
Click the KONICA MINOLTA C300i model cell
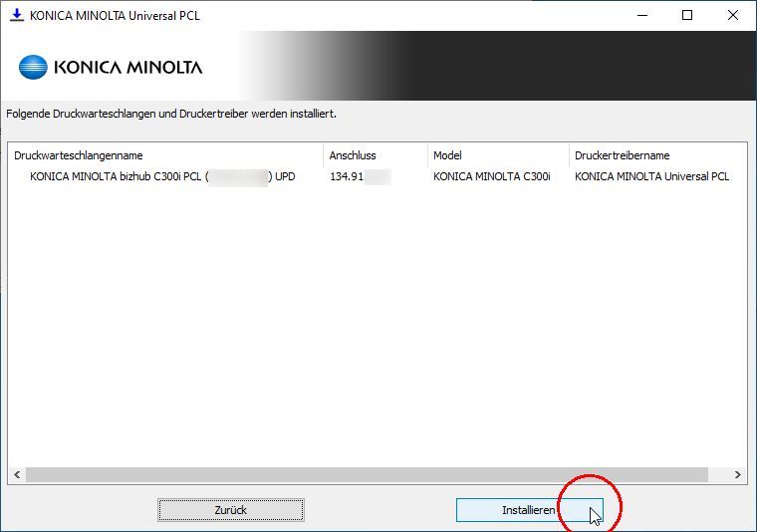[x=491, y=176]
